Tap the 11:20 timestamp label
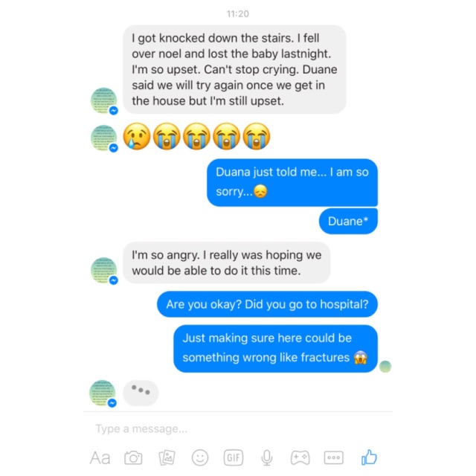Screen dimensions: 476x476 [238, 13]
